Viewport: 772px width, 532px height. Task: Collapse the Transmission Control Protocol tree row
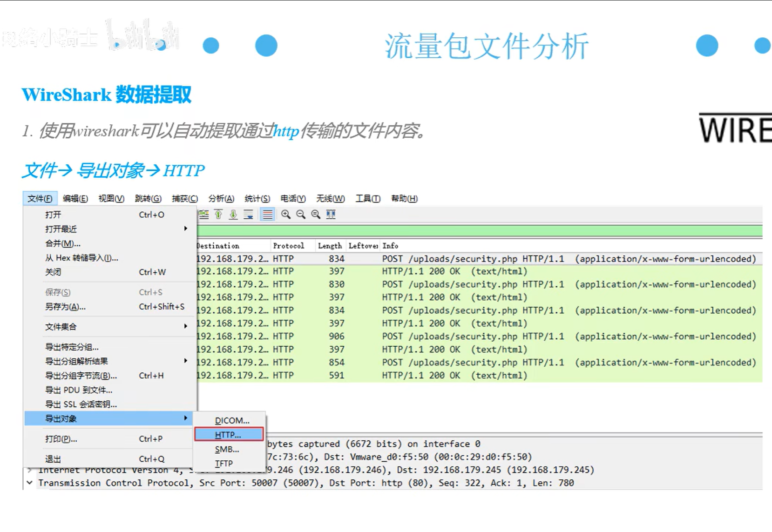click(x=30, y=483)
